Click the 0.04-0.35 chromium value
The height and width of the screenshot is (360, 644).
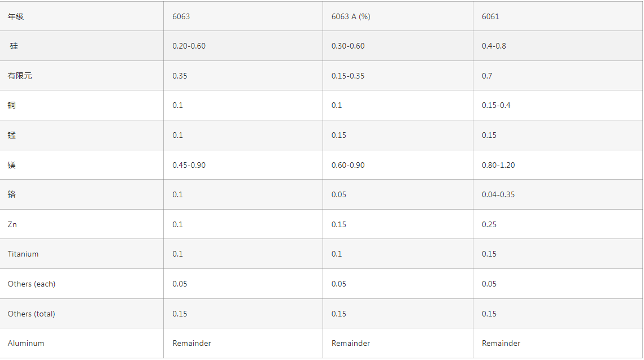pyautogui.click(x=498, y=194)
